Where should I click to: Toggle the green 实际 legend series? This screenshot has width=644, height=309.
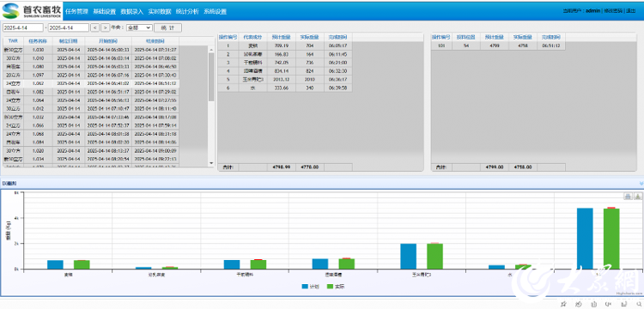pos(337,287)
